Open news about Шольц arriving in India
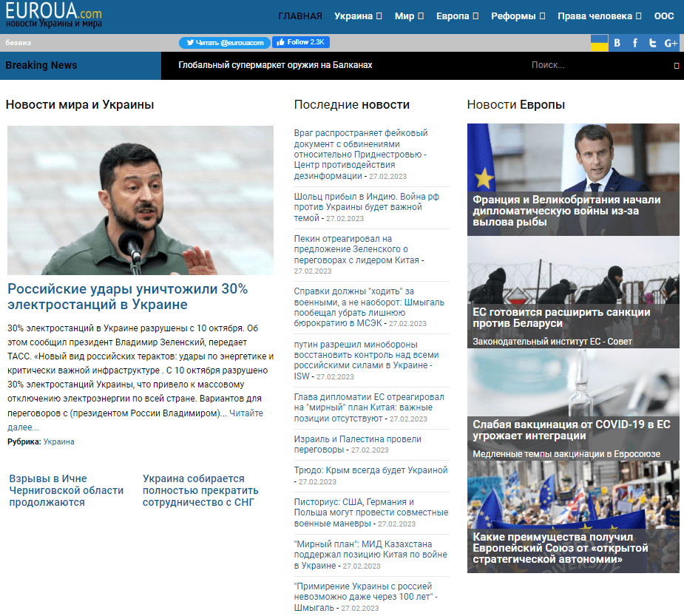The width and height of the screenshot is (684, 616). click(367, 207)
